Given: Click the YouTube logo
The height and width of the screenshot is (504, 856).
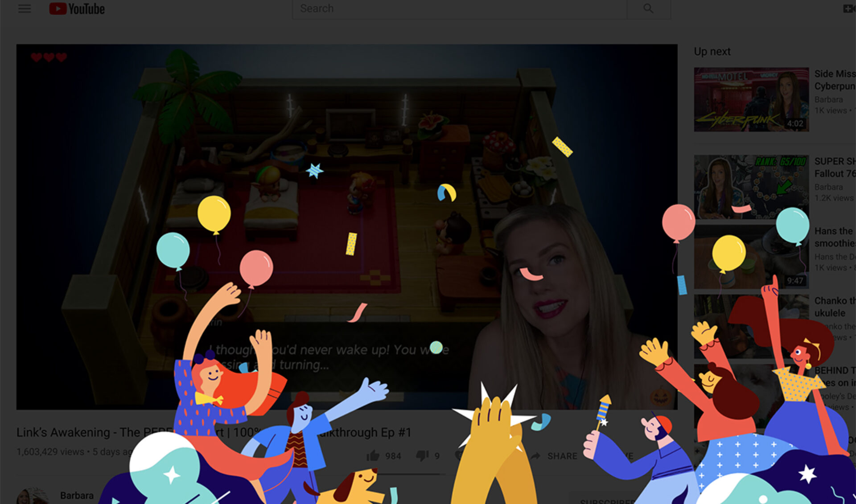Looking at the screenshot, I should pos(77,8).
